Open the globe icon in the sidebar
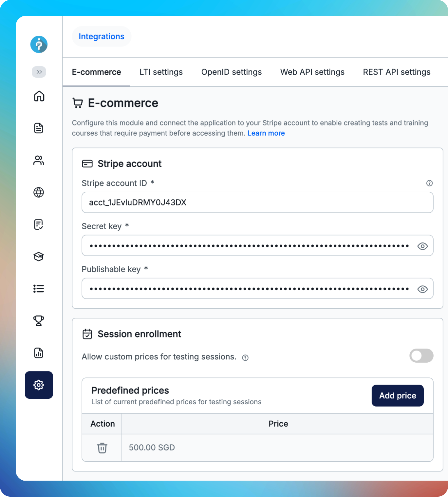Image resolution: width=448 pixels, height=497 pixels. 39,192
